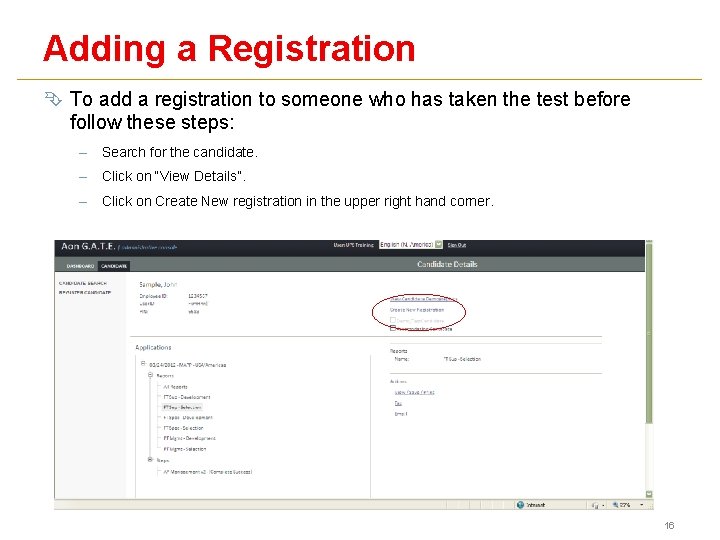Click the USA/Americas application date row

tap(187, 365)
